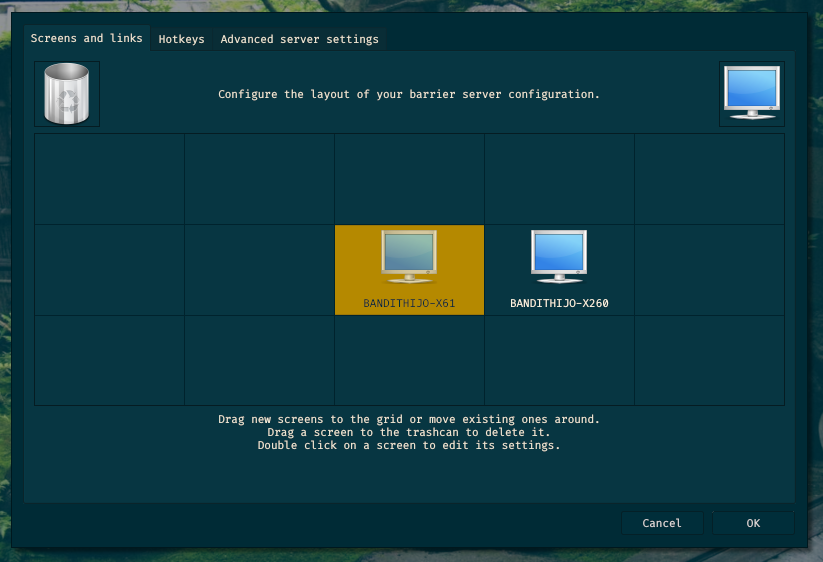Select the BANDITHIJO-X61 monitor icon

point(409,256)
